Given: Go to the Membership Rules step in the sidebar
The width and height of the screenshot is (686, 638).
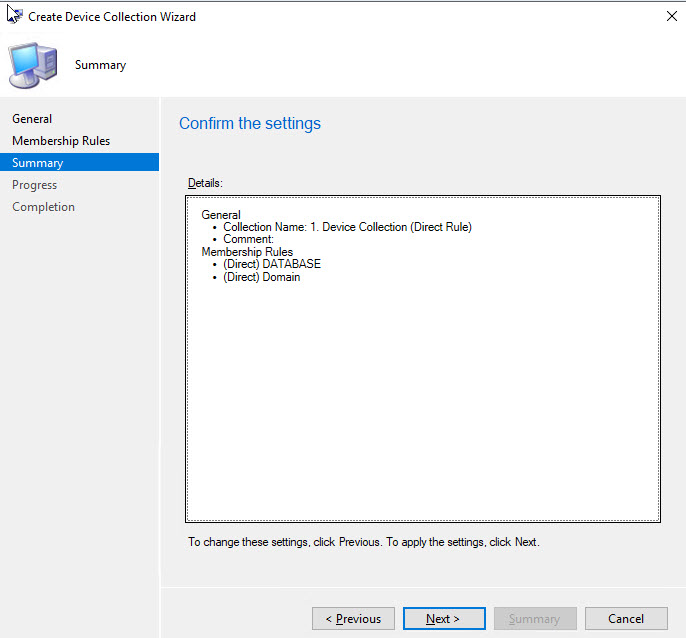Looking at the screenshot, I should [61, 141].
